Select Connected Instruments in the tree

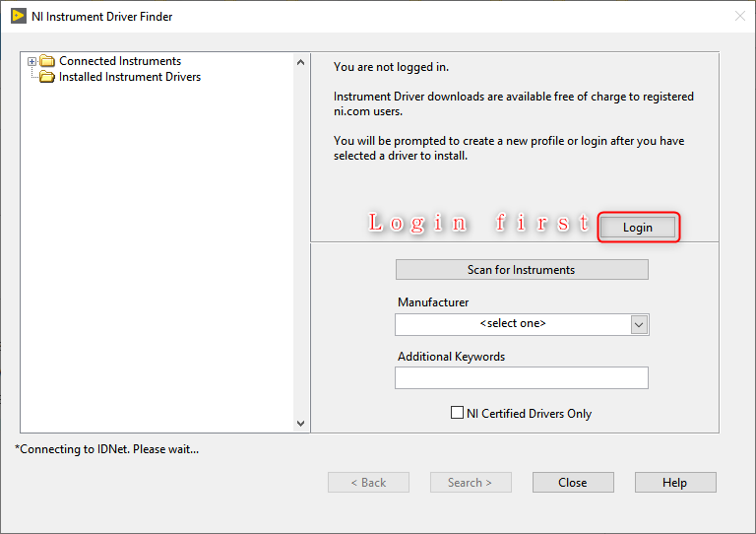(x=120, y=61)
